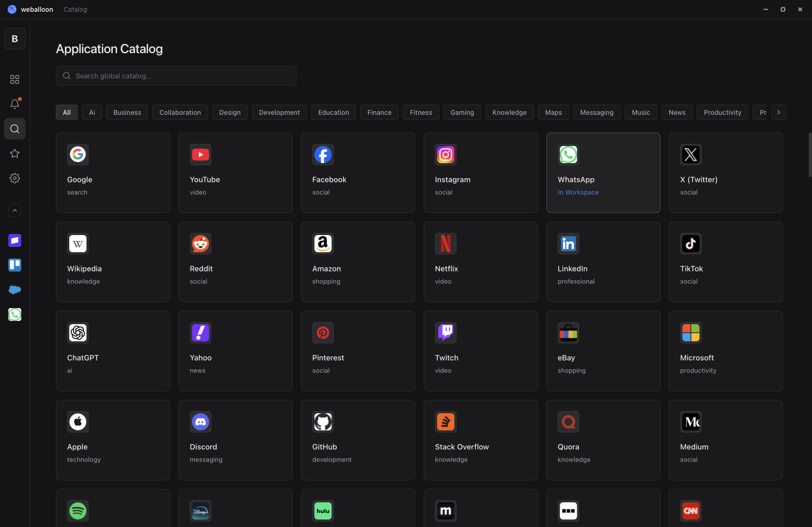Click the In Workspace label on WhatsApp

[578, 193]
